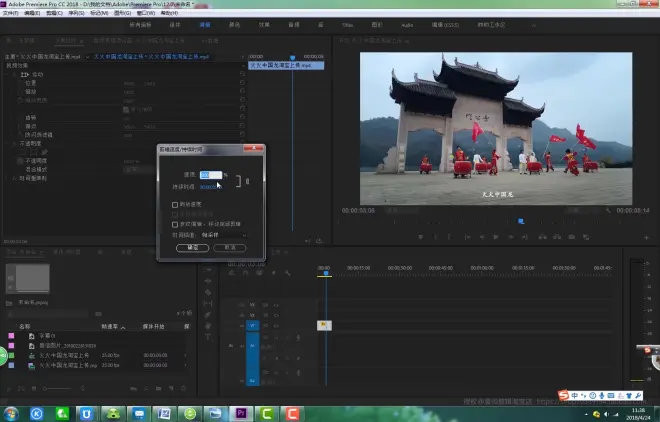Toggle A1 track targeting button
Screen dimensions: 660x422
click(x=253, y=346)
